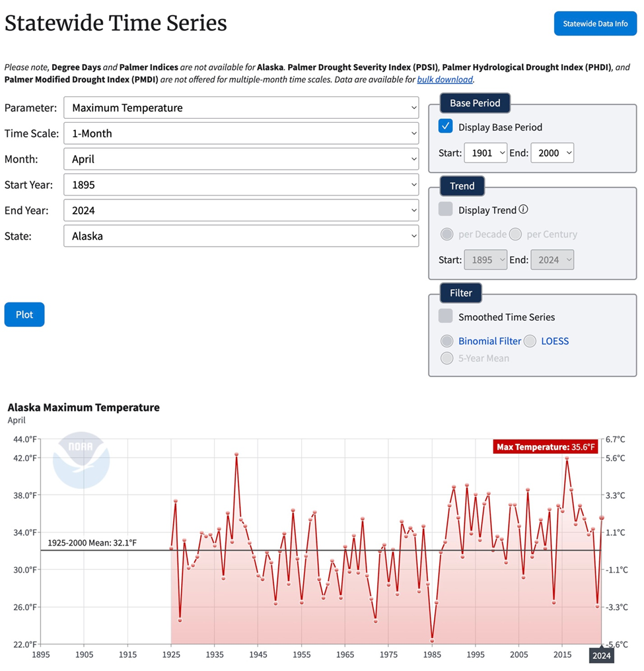Enable the Smoothed Time Series checkbox
Viewport: 644px width, 671px height.
point(446,316)
